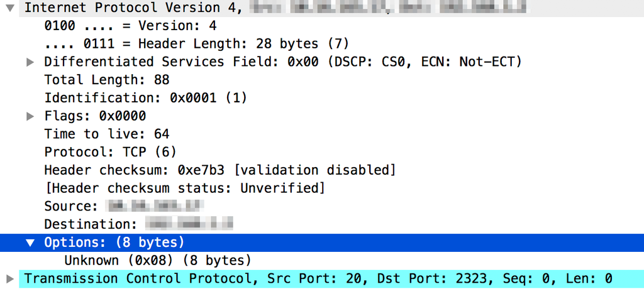The width and height of the screenshot is (644, 294).
Task: Collapse the Options (8 bytes) section
Action: (x=30, y=242)
